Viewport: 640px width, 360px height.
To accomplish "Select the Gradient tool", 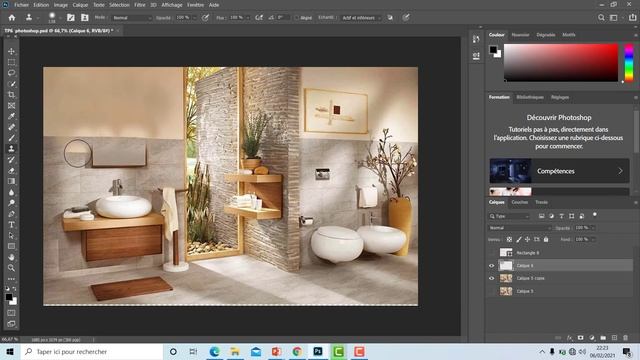I will pos(11,181).
